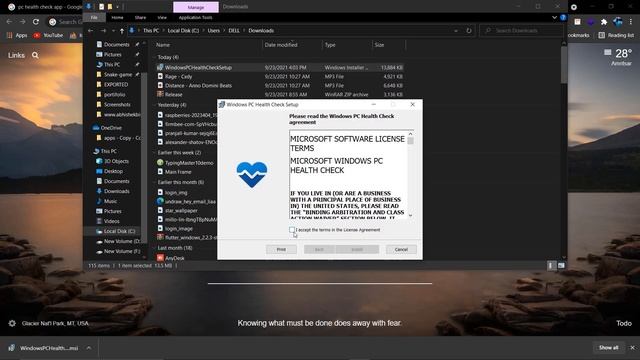Open the File menu in File Explorer
The width and height of the screenshot is (640, 360).
[94, 18]
